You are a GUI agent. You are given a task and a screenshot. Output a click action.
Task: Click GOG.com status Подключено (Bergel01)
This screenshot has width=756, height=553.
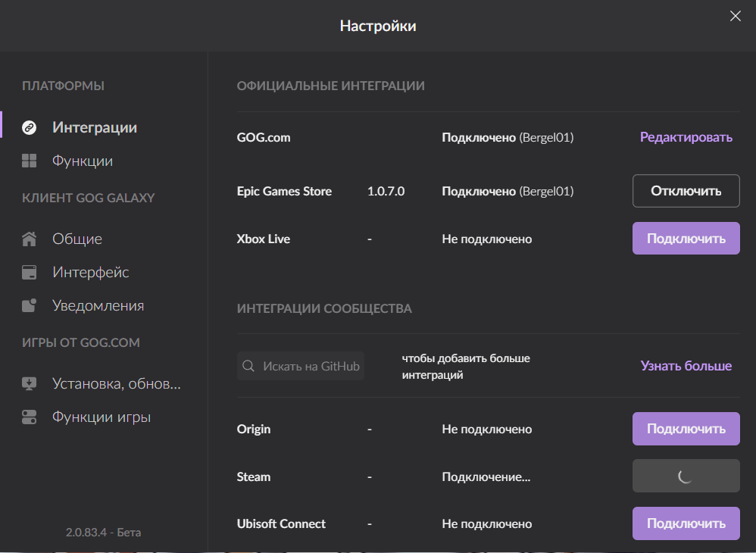click(x=508, y=137)
